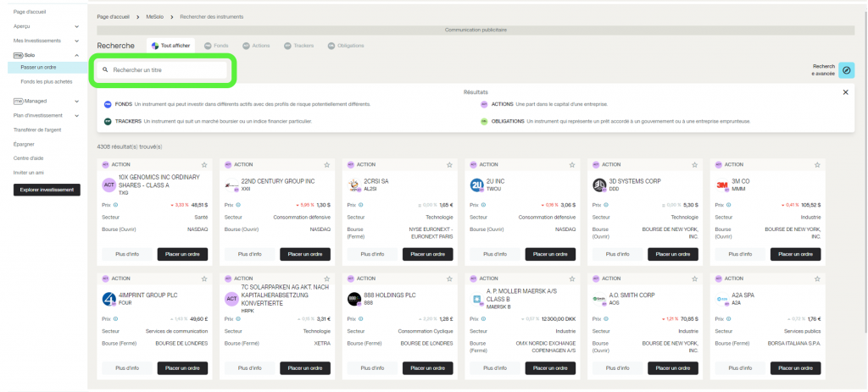Click the Recherche avancée label
Image resolution: width=868 pixels, height=392 pixels.
point(823,69)
